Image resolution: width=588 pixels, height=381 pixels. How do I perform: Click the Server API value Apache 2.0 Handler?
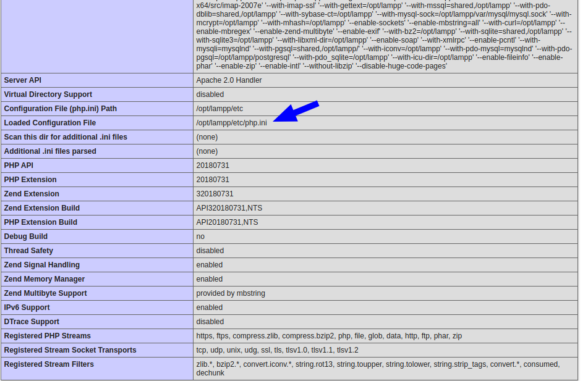tap(229, 80)
